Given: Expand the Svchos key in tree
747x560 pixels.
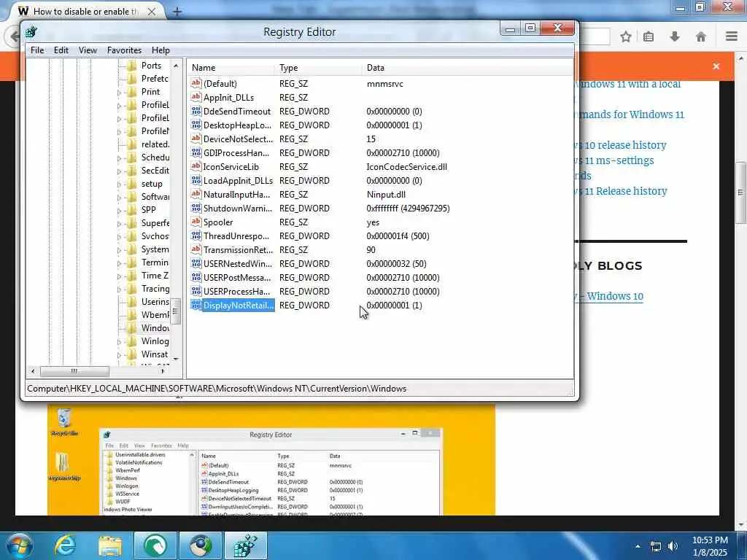Looking at the screenshot, I should pos(119,237).
